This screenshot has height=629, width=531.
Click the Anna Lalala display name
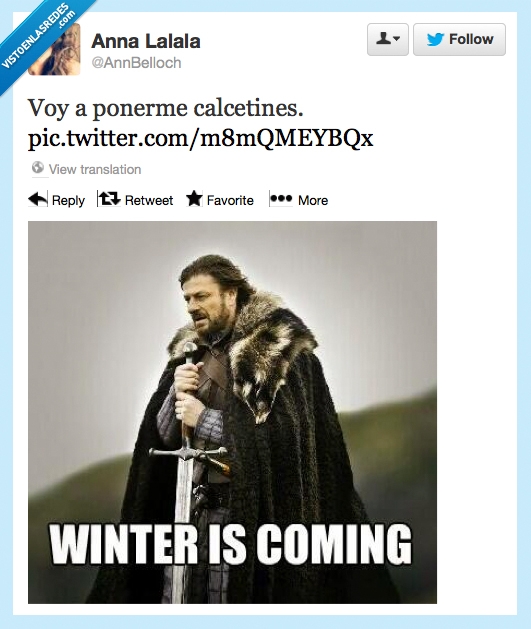click(x=146, y=41)
